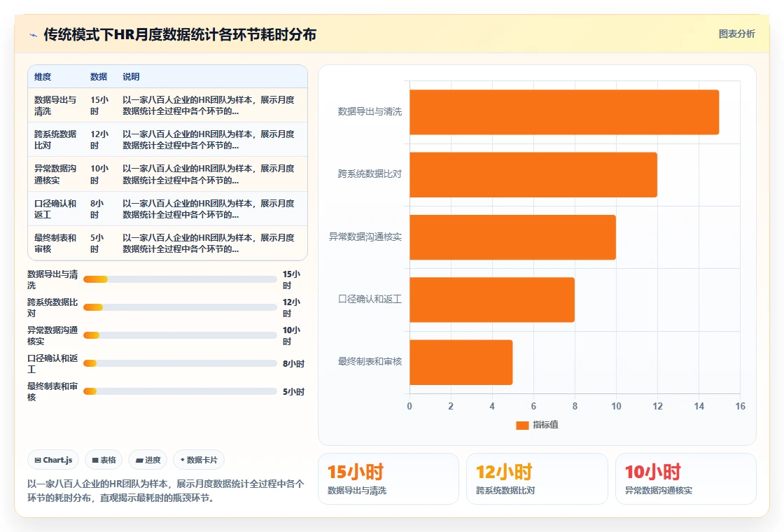
Task: Click the 12小时 value beside the progress bar
Action: [291, 308]
